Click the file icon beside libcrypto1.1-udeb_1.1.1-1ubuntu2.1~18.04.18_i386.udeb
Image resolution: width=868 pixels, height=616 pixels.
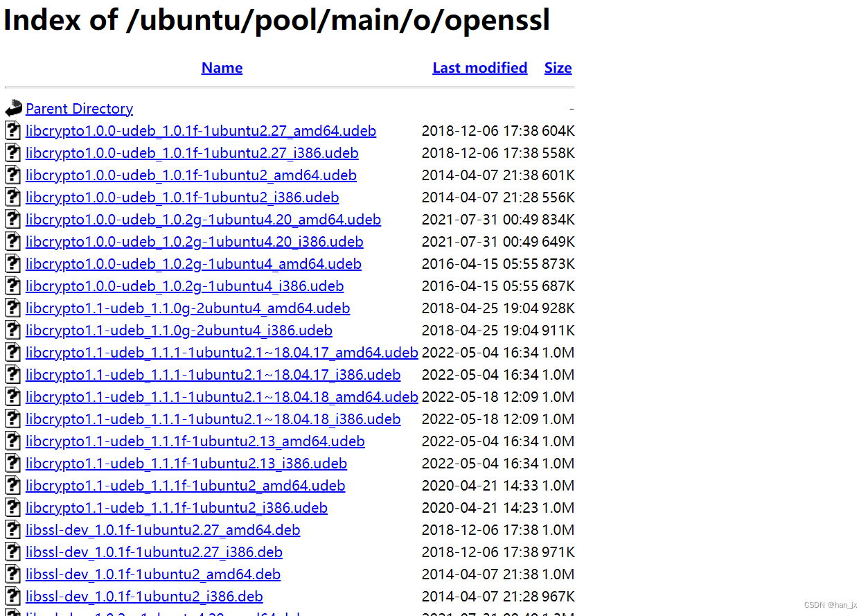[x=12, y=419]
